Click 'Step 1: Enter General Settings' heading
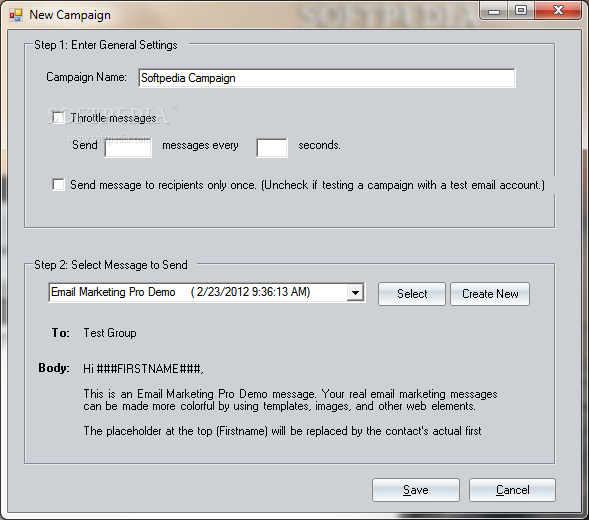 click(106, 45)
